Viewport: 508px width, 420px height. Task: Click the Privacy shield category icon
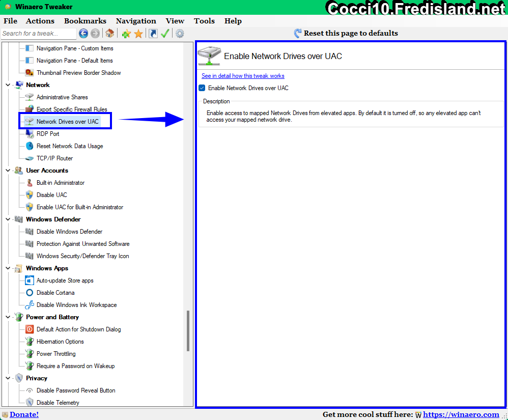[x=19, y=378]
